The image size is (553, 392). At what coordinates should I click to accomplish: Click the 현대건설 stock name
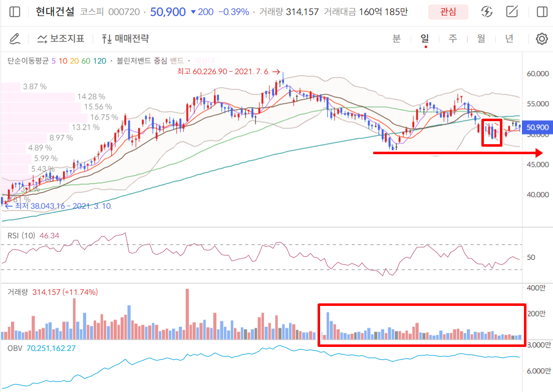coord(56,12)
